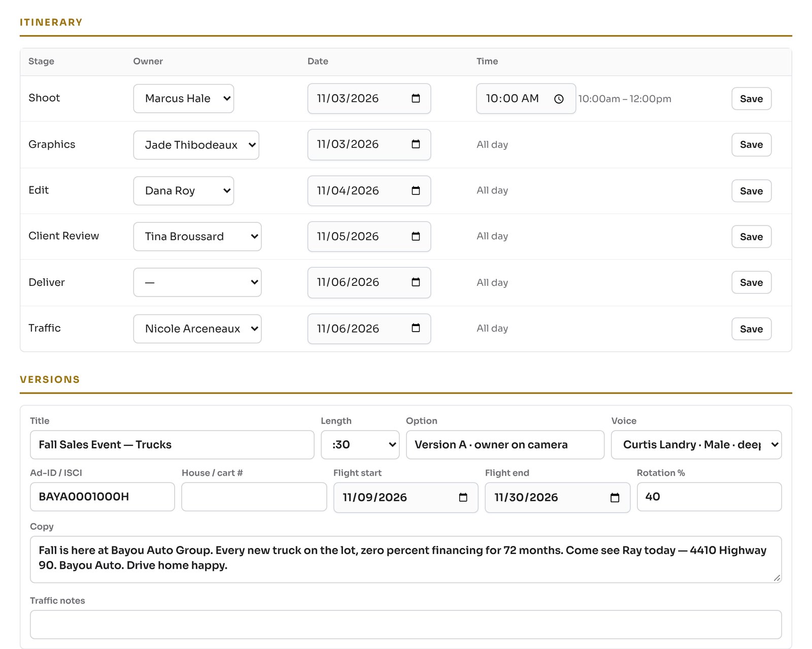Click the empty Traffic notes field

pyautogui.click(x=405, y=625)
